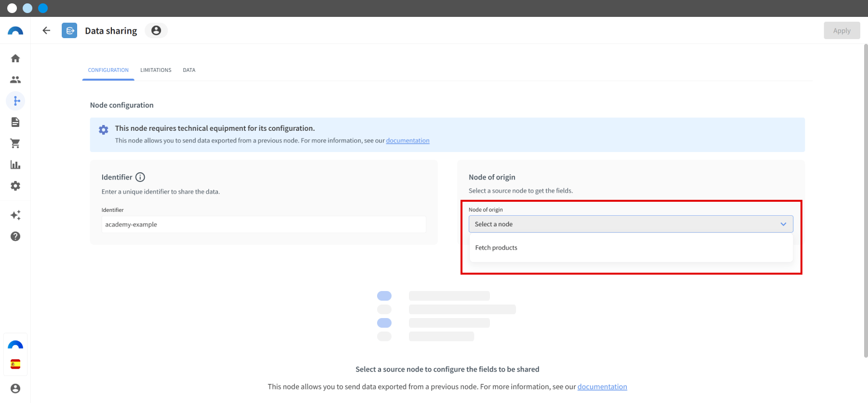Click the Apply button

coord(842,30)
